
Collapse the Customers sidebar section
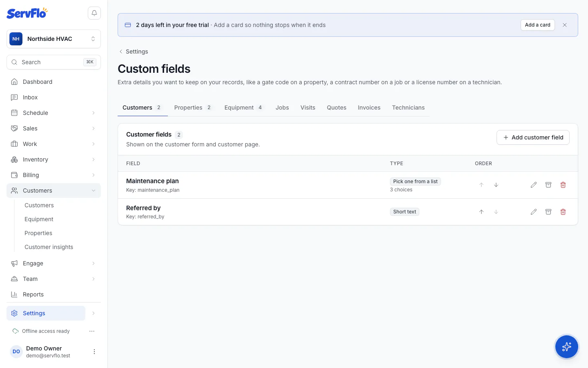(53, 191)
